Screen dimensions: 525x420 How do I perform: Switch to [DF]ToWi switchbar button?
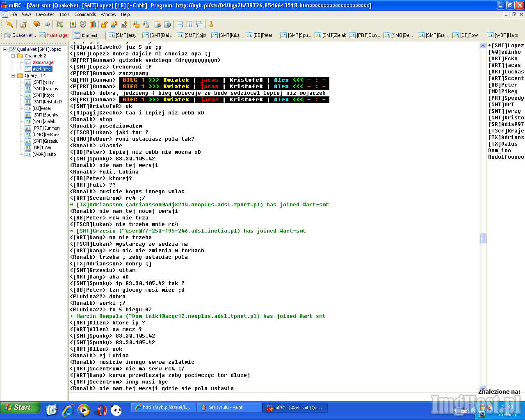(466, 35)
